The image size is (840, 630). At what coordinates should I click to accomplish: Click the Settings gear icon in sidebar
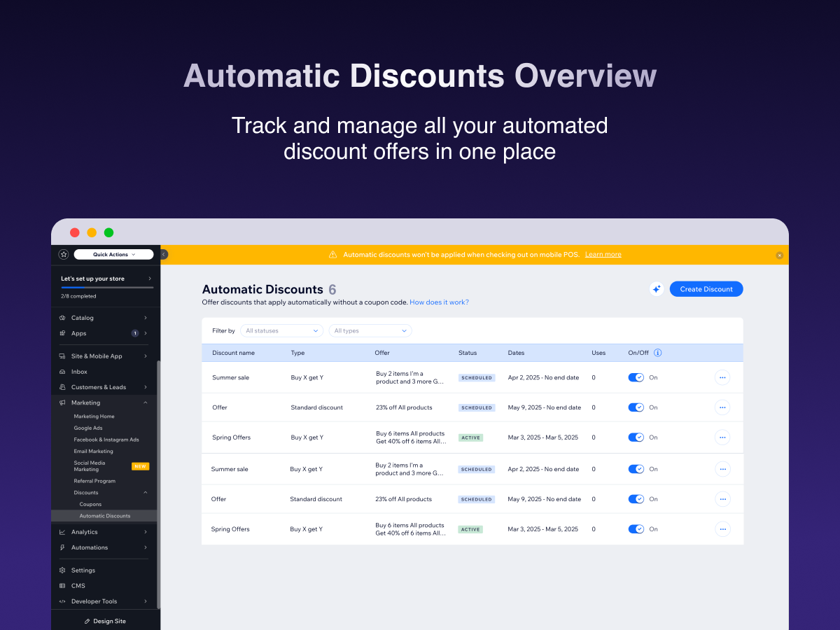(x=63, y=570)
